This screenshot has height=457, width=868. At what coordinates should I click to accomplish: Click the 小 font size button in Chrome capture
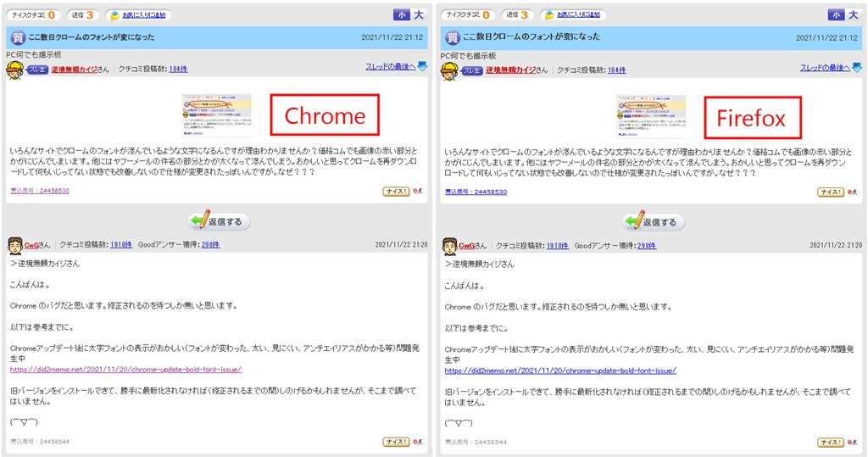click(x=401, y=15)
